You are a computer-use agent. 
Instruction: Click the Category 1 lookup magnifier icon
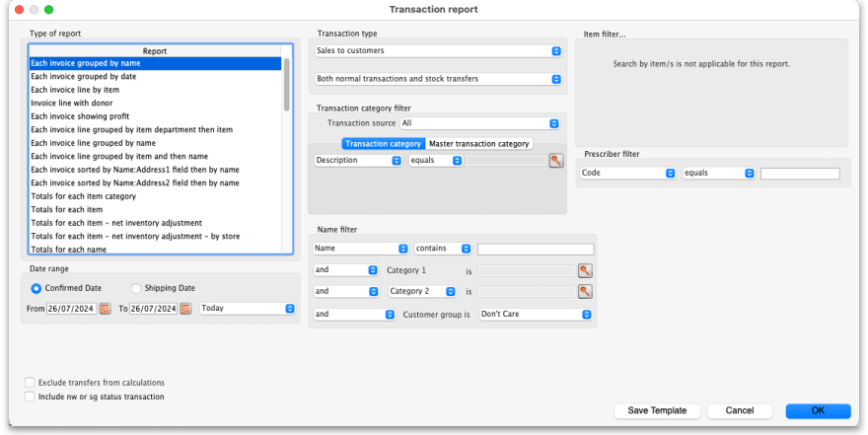point(585,269)
